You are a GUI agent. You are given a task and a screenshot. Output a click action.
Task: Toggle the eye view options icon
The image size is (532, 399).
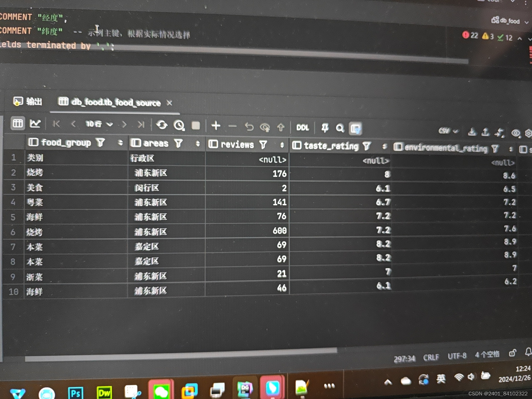(515, 133)
